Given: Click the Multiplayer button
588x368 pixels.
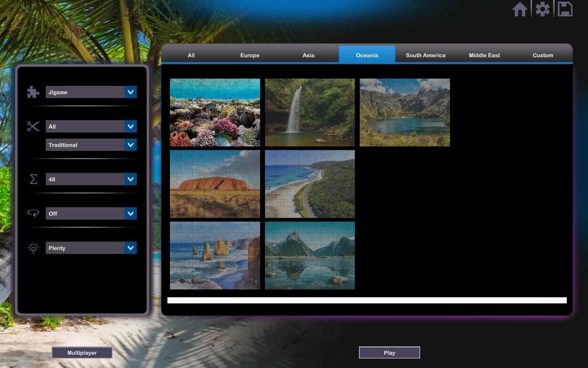Looking at the screenshot, I should click(x=82, y=352).
